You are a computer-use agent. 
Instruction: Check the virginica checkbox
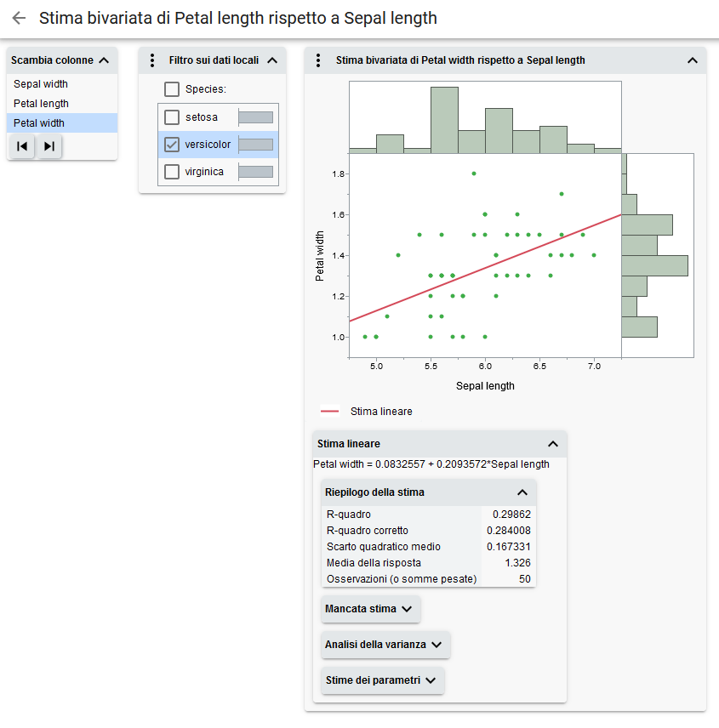pos(172,172)
